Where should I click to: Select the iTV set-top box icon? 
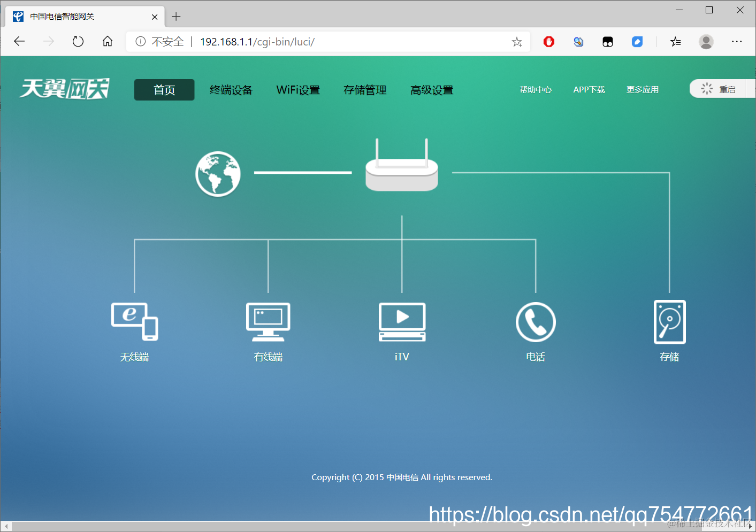pos(402,321)
